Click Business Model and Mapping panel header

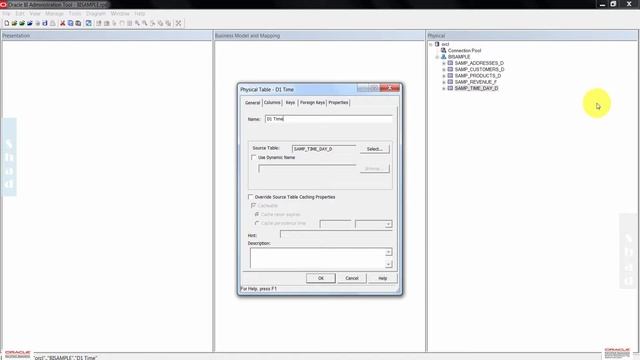tap(320, 36)
